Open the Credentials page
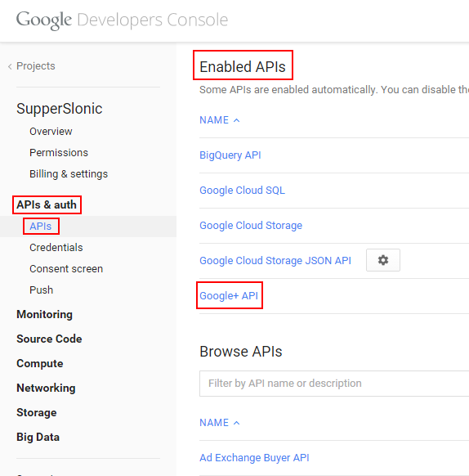 pyautogui.click(x=56, y=248)
